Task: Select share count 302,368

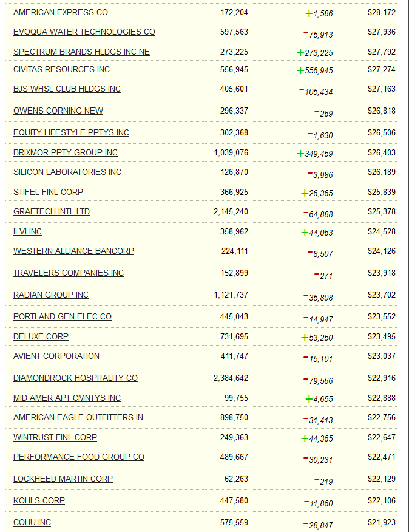Action: click(x=234, y=132)
